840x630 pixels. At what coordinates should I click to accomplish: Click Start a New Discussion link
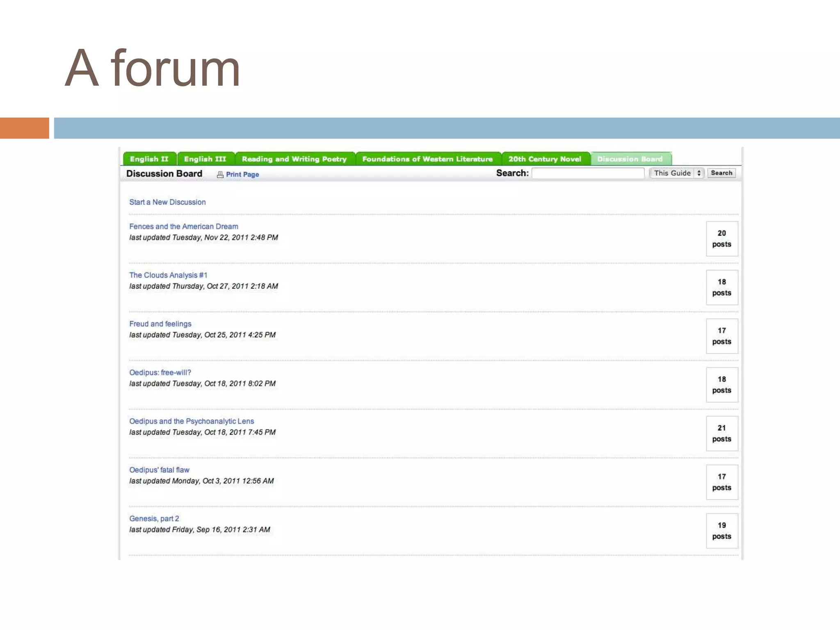coord(167,202)
